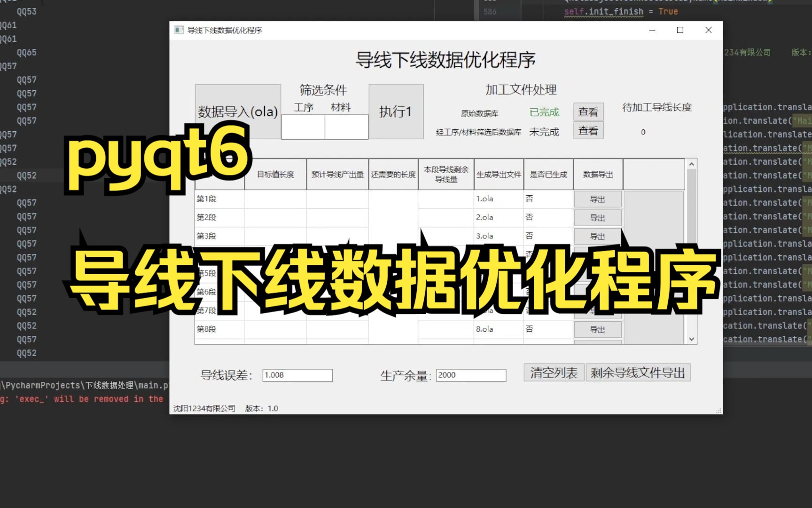Screen dimensions: 812x508
Task: Click the 导线误差 input field
Action: click(297, 375)
